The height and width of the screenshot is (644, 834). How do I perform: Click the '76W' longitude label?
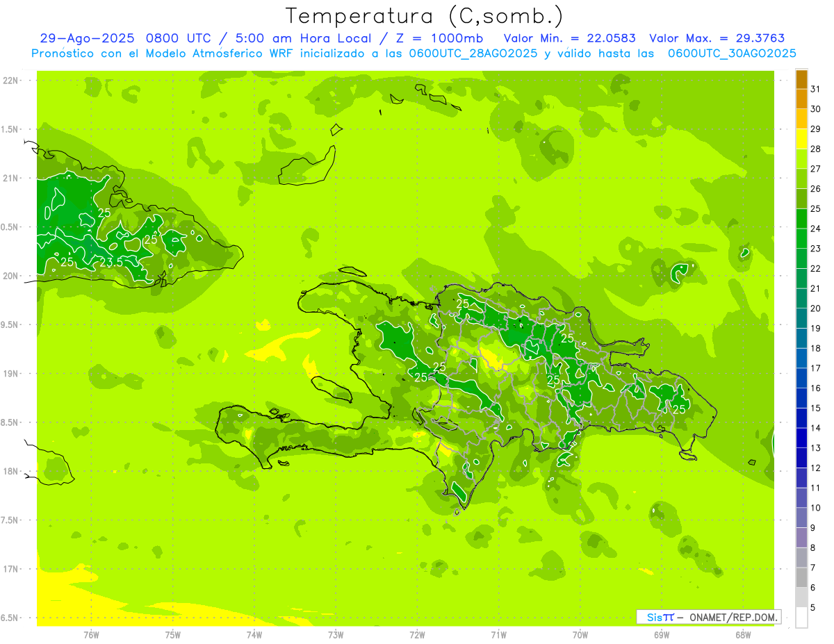coord(91,635)
